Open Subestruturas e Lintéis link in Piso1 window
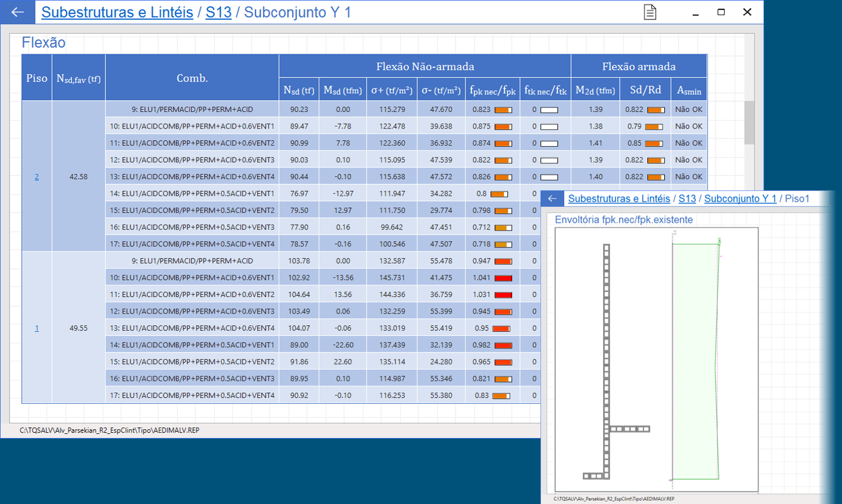Viewport: 842px width, 504px height. coord(619,199)
